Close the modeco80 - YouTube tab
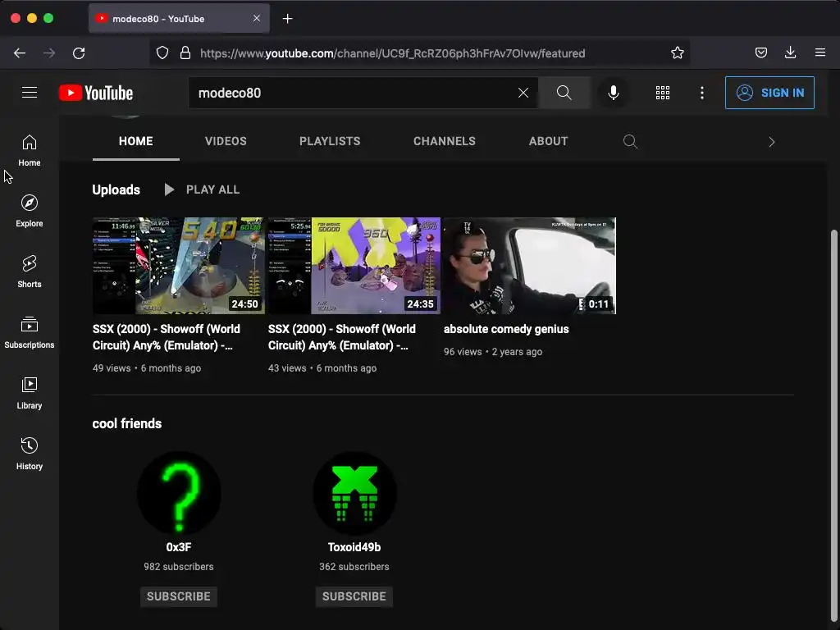Screen dimensions: 840x630 (257, 18)
